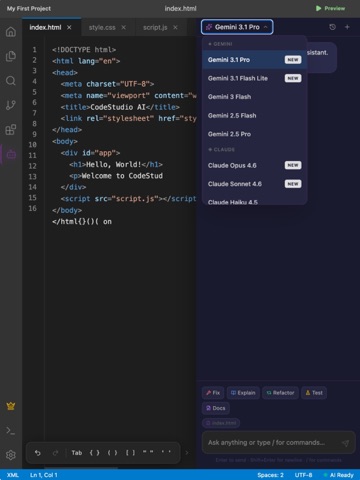
Task: Run the Preview button
Action: 330,8
